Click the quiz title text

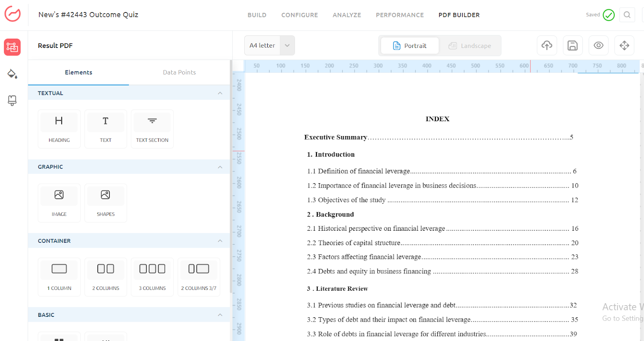pyautogui.click(x=88, y=14)
